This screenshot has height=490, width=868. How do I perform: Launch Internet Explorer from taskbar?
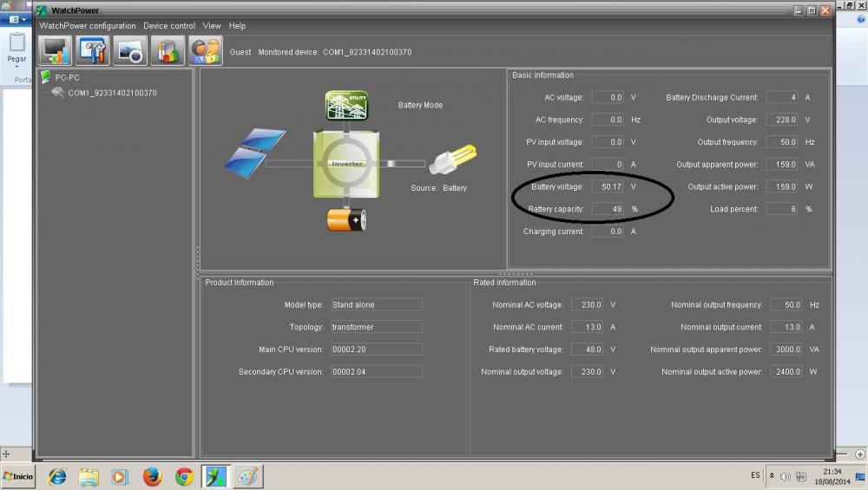coord(57,476)
